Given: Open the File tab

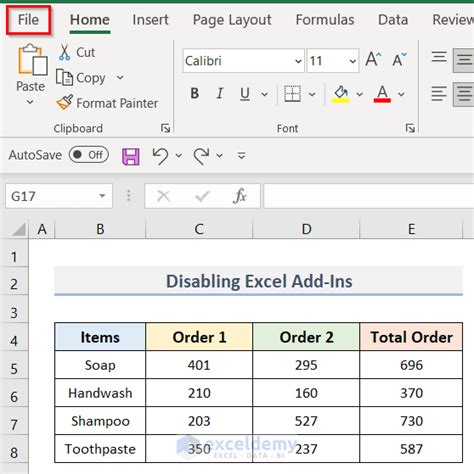Looking at the screenshot, I should [x=28, y=20].
